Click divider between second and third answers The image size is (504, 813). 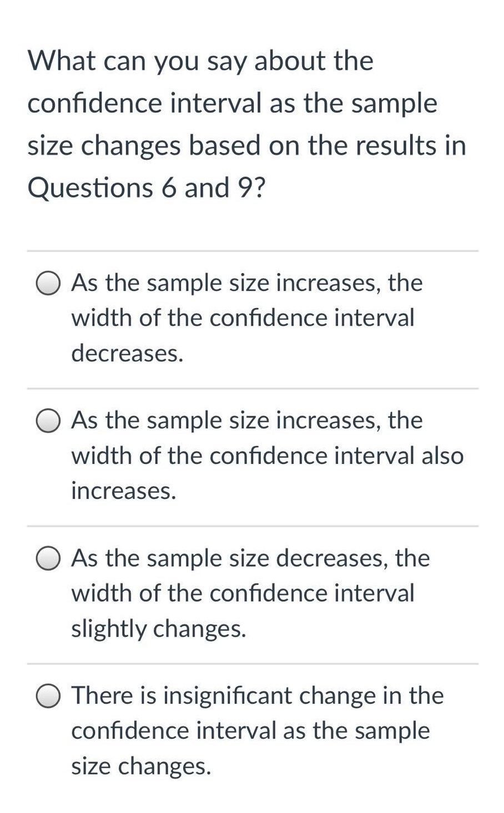pos(253,526)
